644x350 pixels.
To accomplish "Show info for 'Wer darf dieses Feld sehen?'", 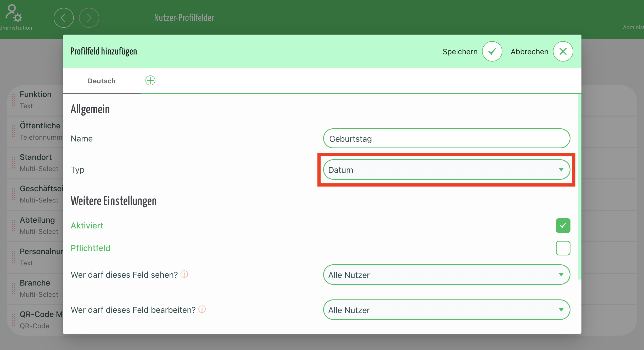I will 184,274.
